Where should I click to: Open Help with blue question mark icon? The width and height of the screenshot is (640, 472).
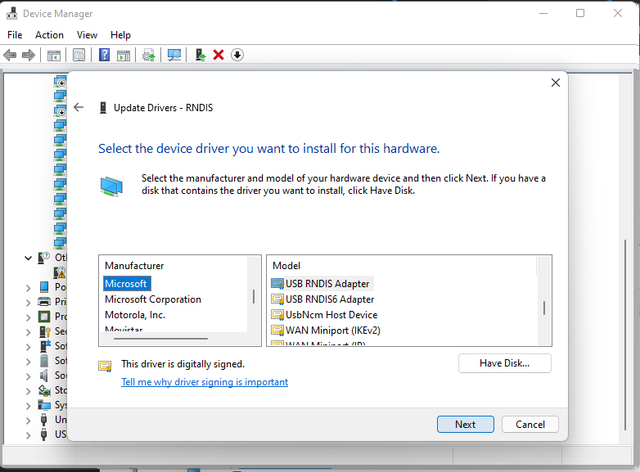pyautogui.click(x=104, y=55)
